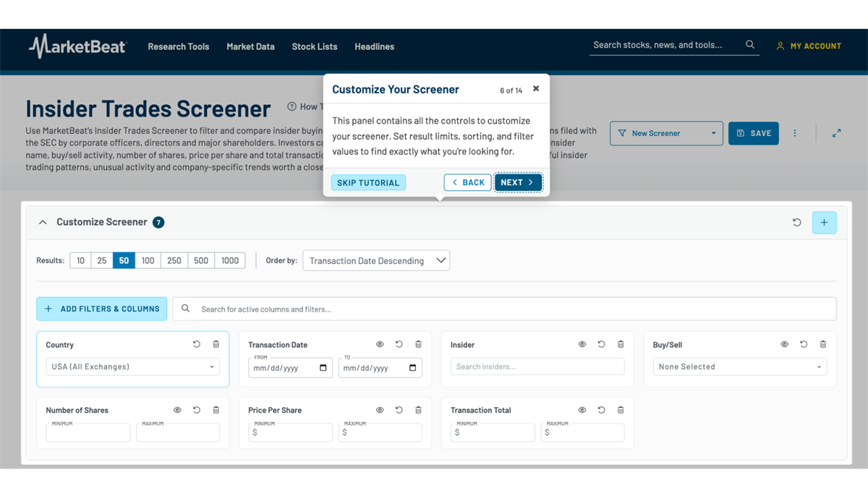
Task: Delete the Country filter
Action: (x=216, y=345)
